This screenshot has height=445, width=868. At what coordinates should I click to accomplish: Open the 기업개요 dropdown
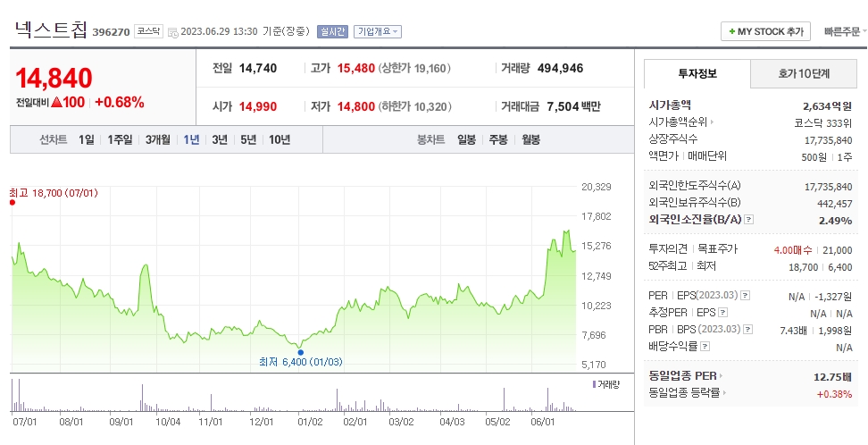click(x=378, y=31)
